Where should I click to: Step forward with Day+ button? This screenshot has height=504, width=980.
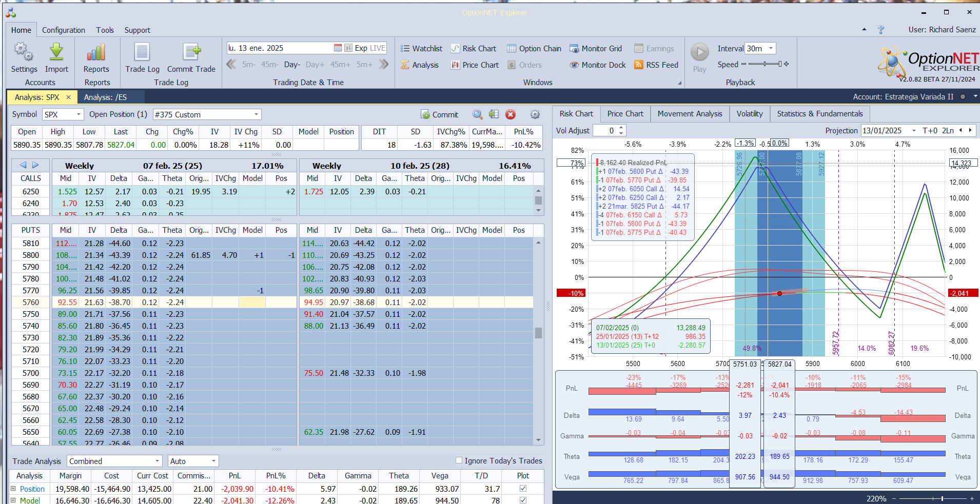click(315, 65)
